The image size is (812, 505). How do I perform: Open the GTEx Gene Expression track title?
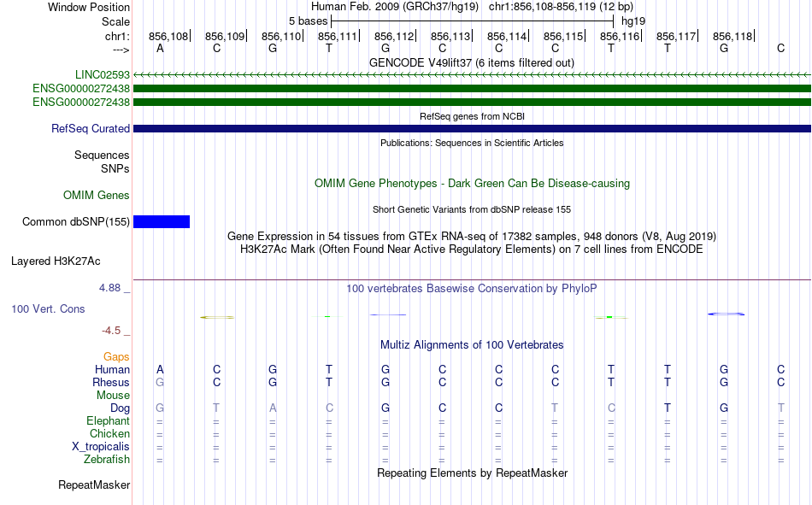point(472,236)
